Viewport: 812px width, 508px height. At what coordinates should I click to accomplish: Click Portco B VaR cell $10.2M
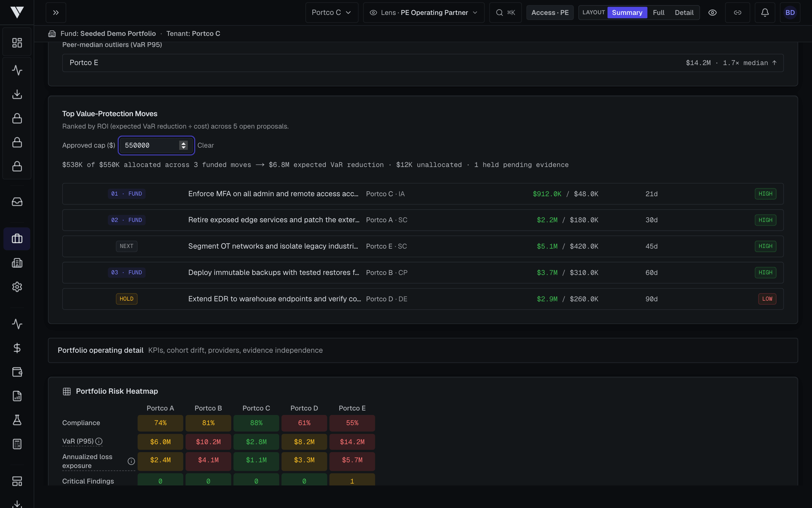(x=208, y=442)
